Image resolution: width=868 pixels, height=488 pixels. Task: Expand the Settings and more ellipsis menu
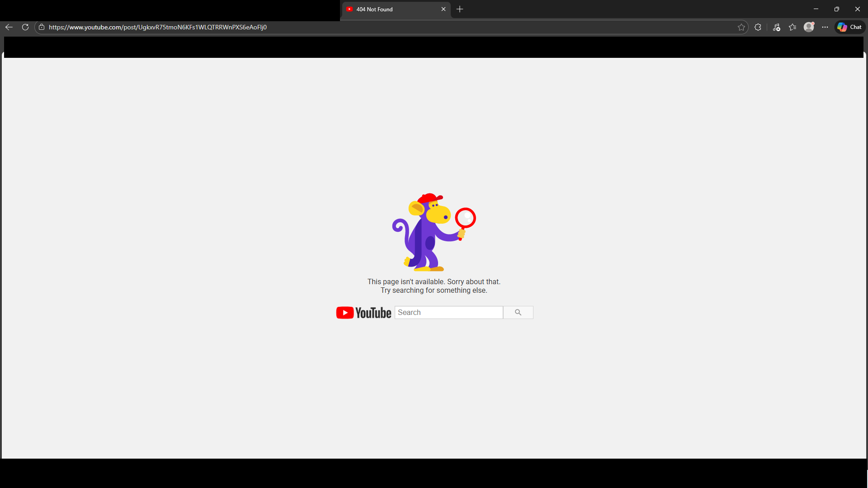point(825,27)
